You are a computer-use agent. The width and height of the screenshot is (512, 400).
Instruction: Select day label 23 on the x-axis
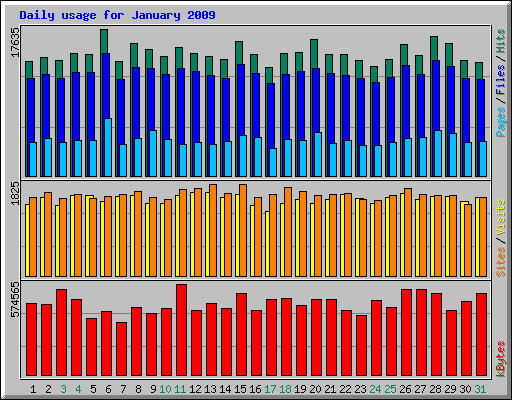360,389
